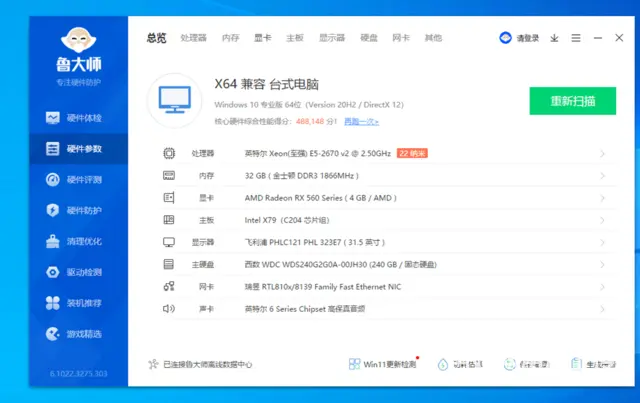
Task: Click the green 重新扫描 button
Action: [x=573, y=101]
